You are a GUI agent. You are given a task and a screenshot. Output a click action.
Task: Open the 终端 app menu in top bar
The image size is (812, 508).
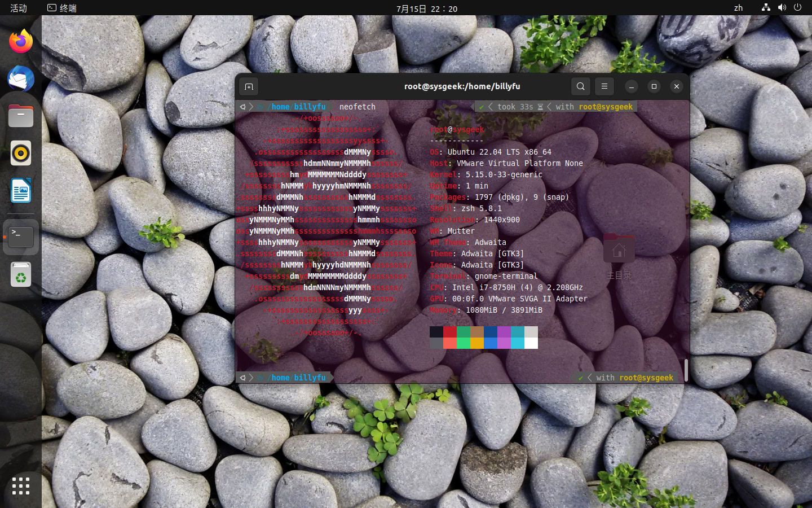62,8
